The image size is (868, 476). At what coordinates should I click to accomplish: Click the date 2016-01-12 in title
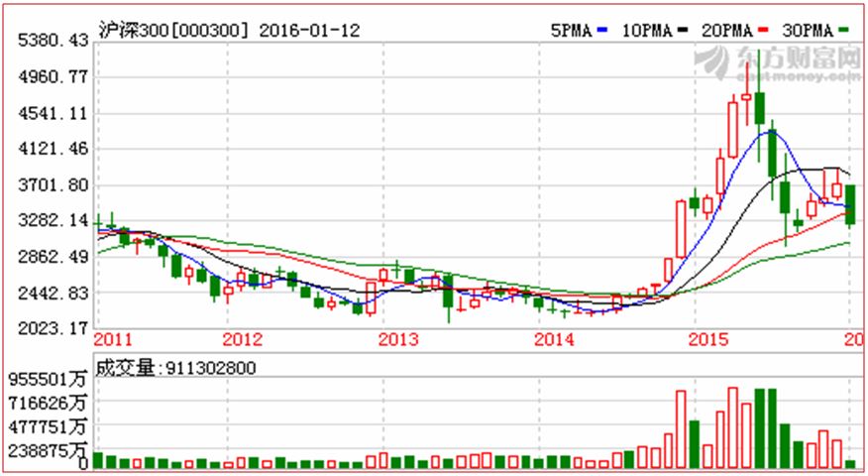309,30
